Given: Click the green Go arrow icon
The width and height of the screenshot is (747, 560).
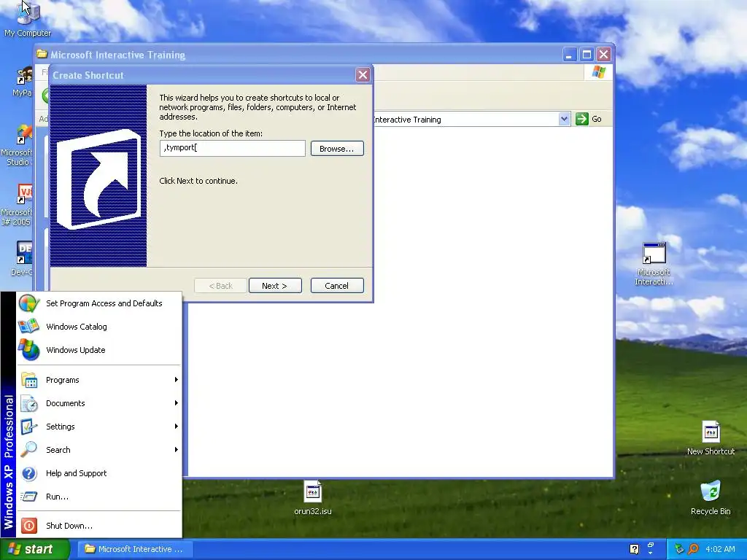Looking at the screenshot, I should click(x=581, y=119).
